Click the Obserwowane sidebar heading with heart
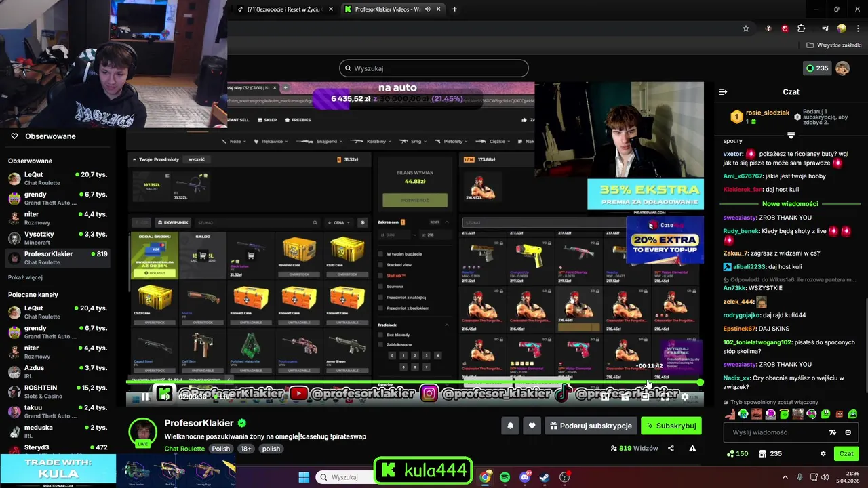 pyautogui.click(x=43, y=136)
